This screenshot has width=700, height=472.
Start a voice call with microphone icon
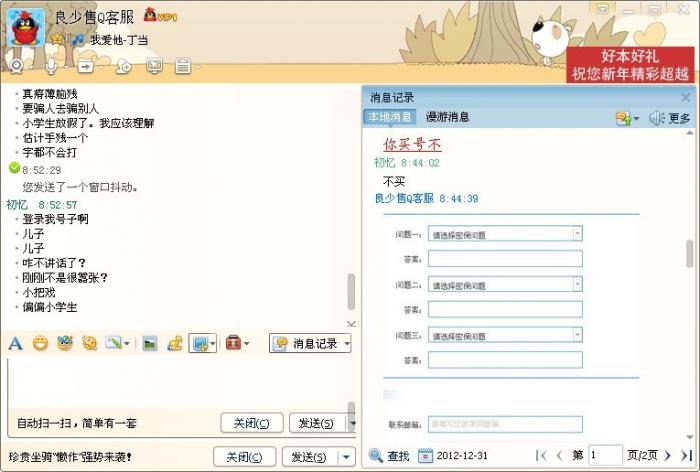(x=51, y=66)
